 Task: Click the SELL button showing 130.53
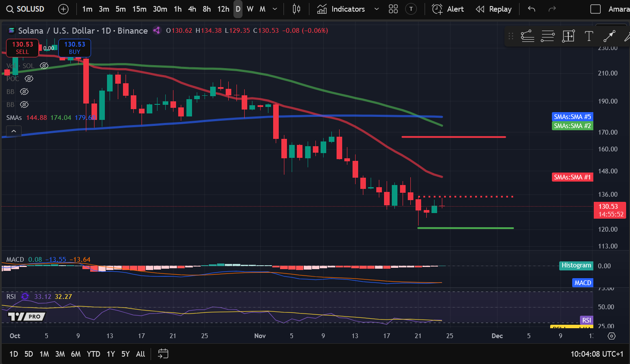(22, 48)
